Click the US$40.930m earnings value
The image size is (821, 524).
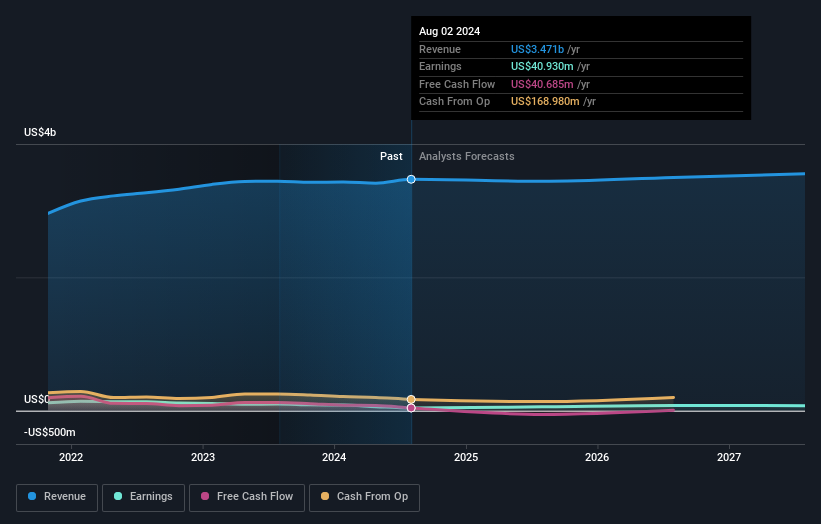(x=542, y=66)
